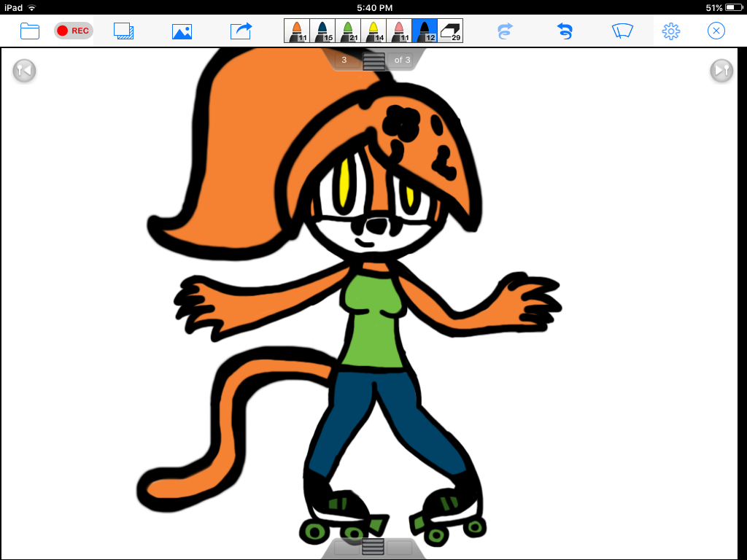Start recording with the REC button

point(73,31)
